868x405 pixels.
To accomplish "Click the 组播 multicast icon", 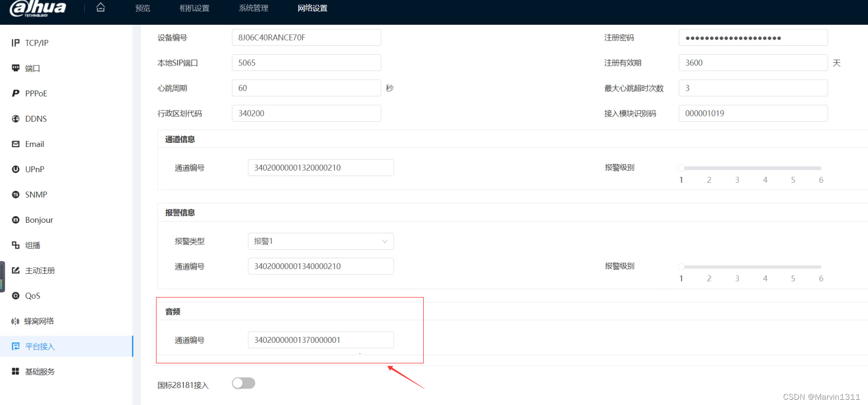I will (x=16, y=245).
